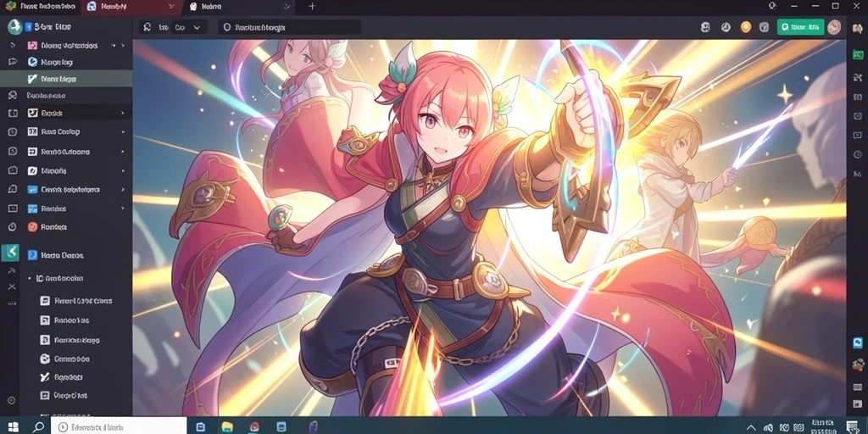Click the taskbar search magnifier icon

tap(38, 426)
